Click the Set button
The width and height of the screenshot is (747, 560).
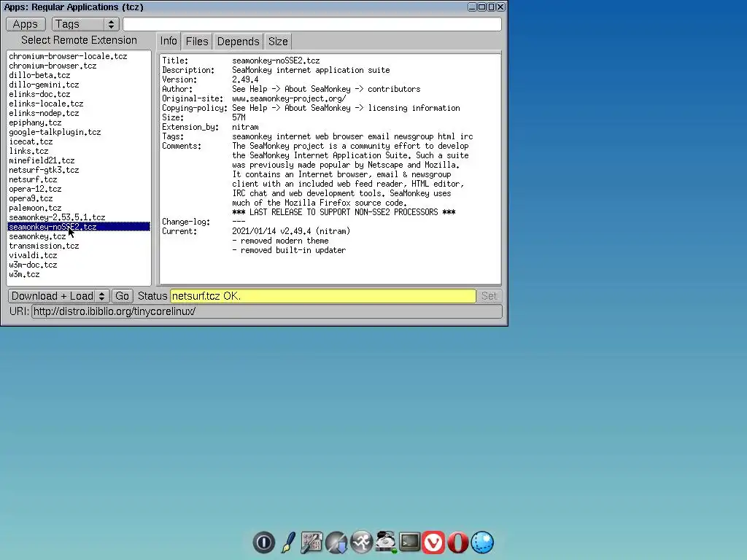(x=489, y=296)
